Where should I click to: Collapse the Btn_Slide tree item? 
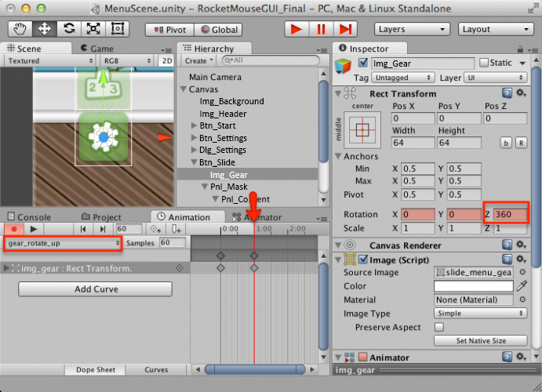point(194,162)
